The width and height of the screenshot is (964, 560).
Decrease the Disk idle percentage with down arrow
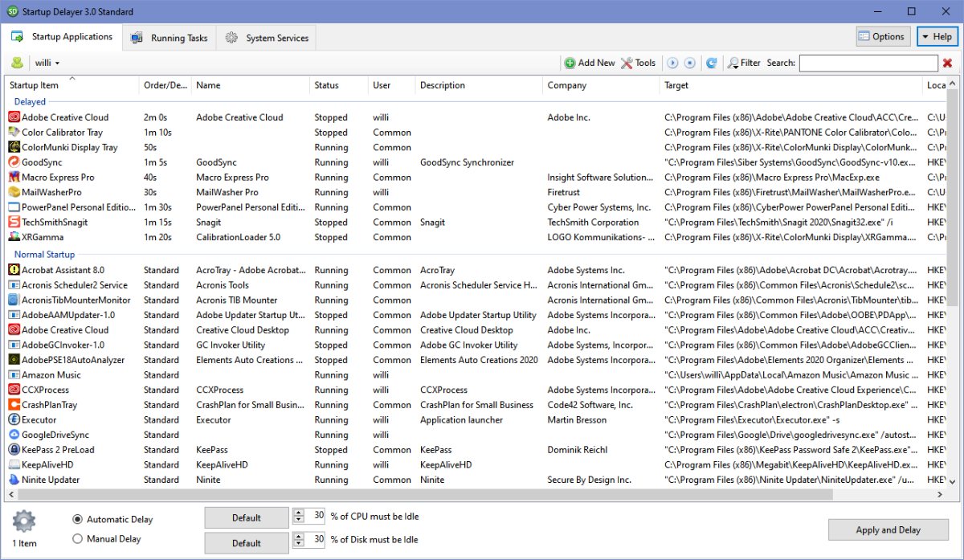[x=297, y=545]
